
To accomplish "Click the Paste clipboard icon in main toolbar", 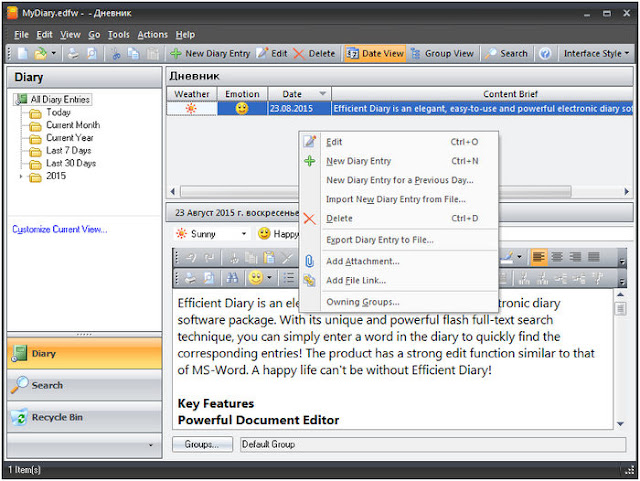I will click(153, 53).
